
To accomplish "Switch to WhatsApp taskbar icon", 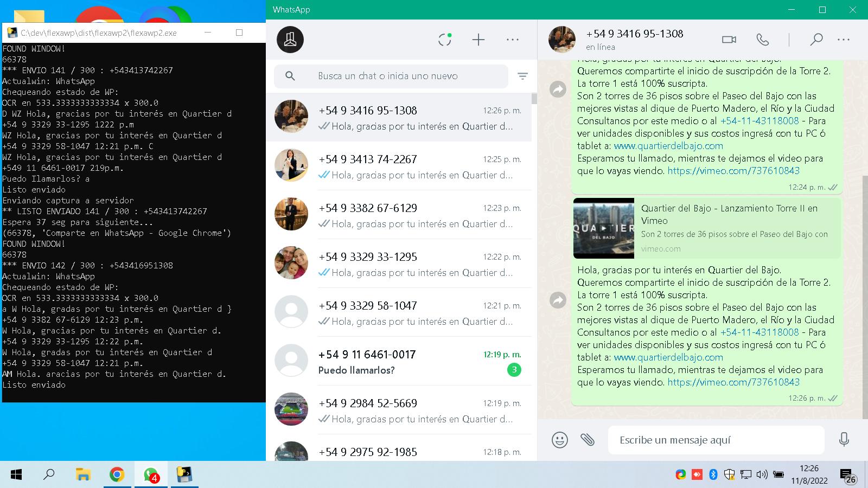I will click(x=151, y=475).
